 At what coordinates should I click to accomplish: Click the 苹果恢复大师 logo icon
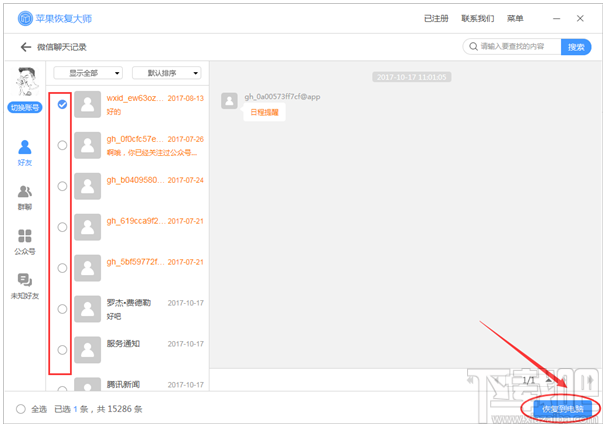(x=25, y=18)
